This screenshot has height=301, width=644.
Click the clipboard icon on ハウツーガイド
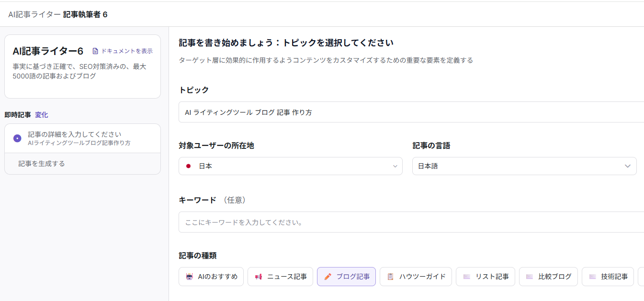pos(390,277)
